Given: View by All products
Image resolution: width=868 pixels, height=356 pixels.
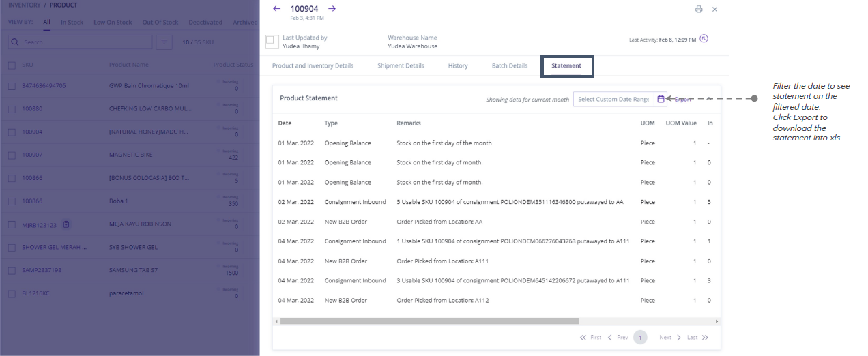Looking at the screenshot, I should click(47, 22).
